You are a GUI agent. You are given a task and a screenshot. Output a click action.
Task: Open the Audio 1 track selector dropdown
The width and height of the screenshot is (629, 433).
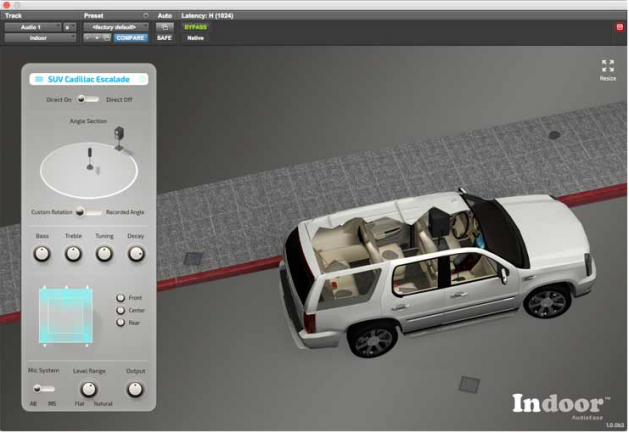tap(33, 27)
